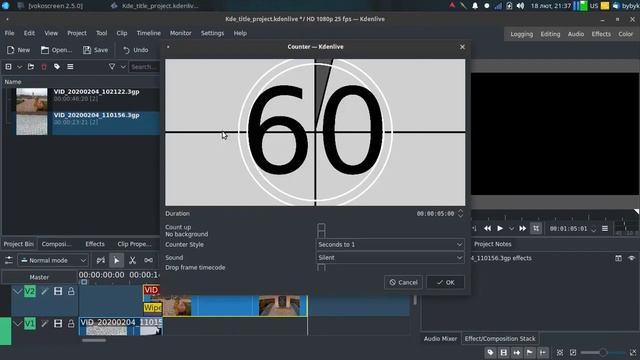This screenshot has width=640, height=360.
Task: Expand the Add Clip dropdown arrow
Action: click(x=20, y=67)
